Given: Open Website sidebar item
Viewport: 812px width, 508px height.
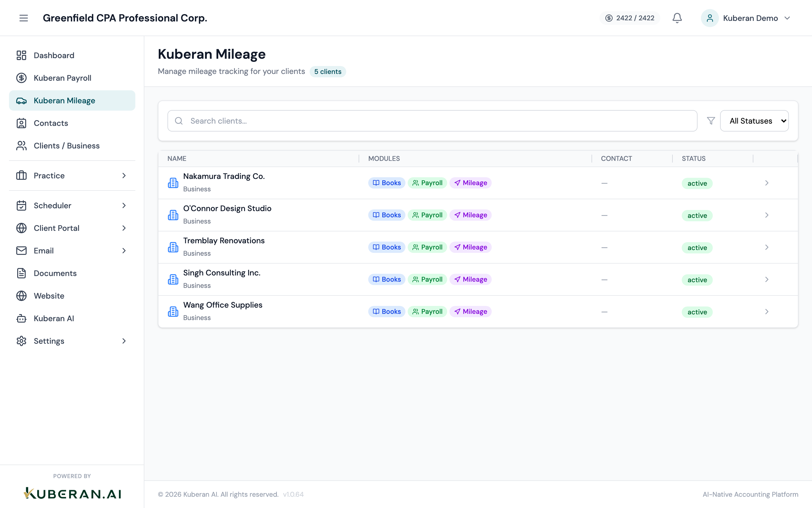Looking at the screenshot, I should click(x=72, y=296).
